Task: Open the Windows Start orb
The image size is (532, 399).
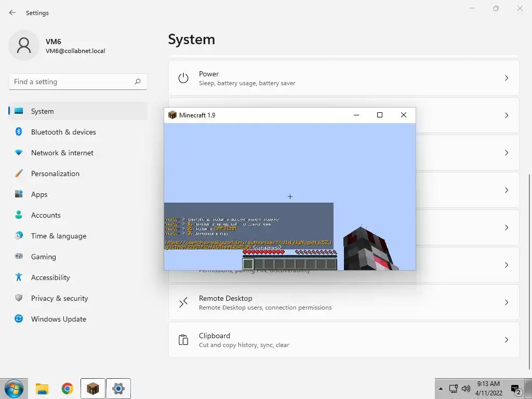Action: coord(14,389)
